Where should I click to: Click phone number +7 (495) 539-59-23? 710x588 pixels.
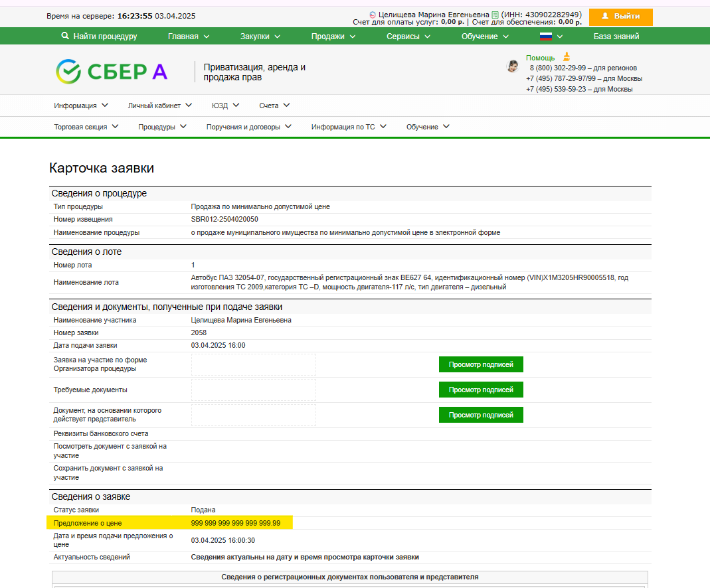(x=556, y=89)
